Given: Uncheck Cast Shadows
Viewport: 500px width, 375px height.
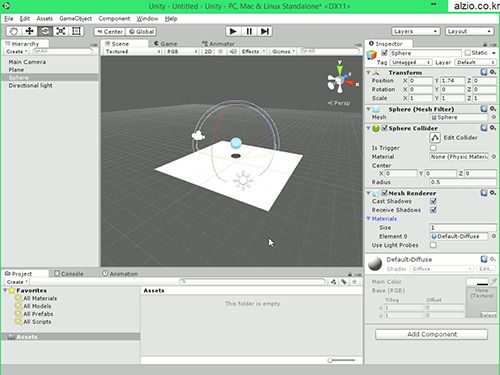Looking at the screenshot, I should click(433, 201).
